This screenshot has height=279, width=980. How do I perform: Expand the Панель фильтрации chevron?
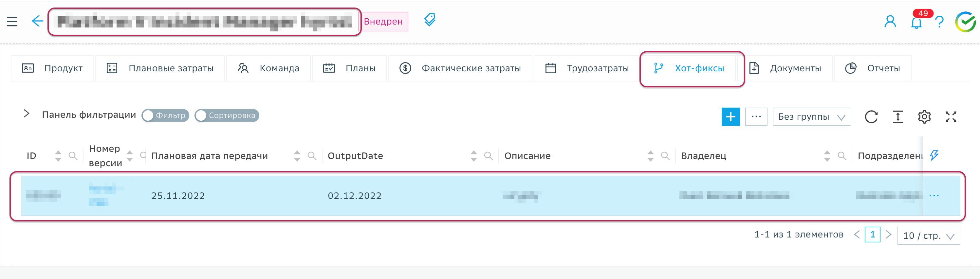[26, 113]
